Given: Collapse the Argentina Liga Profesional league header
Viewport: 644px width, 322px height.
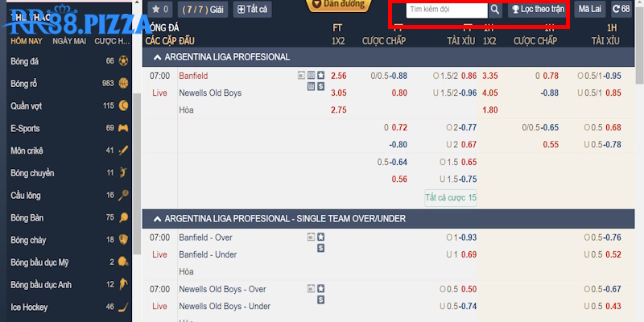Looking at the screenshot, I should click(x=153, y=57).
